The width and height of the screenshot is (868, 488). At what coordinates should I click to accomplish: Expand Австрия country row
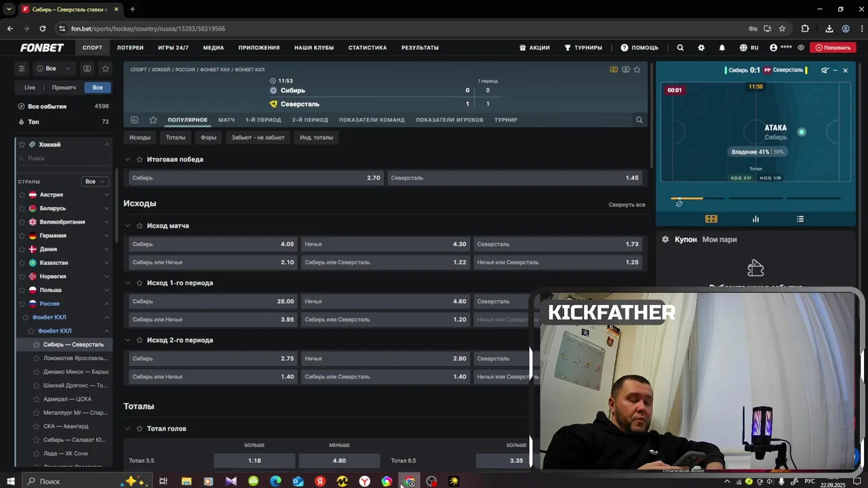64,195
